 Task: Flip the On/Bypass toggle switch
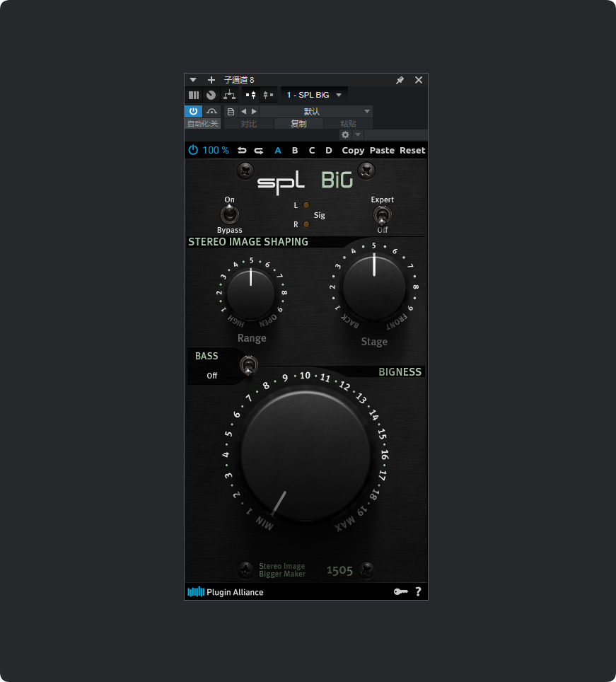tap(230, 214)
